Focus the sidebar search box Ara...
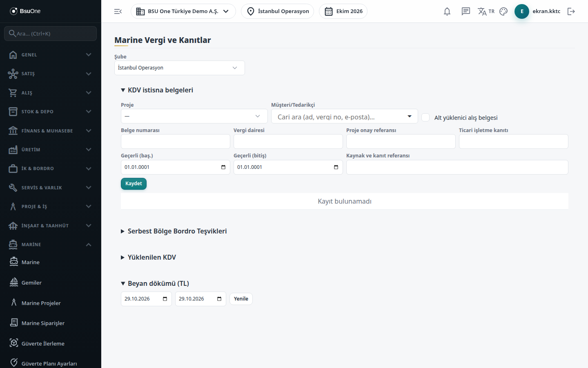 click(51, 34)
